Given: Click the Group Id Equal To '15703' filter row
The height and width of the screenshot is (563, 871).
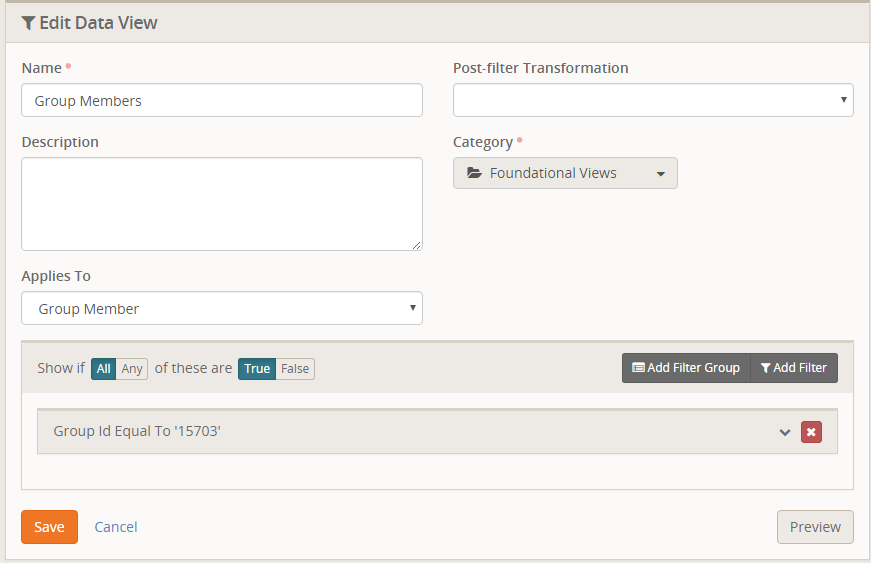Looking at the screenshot, I should 400,432.
